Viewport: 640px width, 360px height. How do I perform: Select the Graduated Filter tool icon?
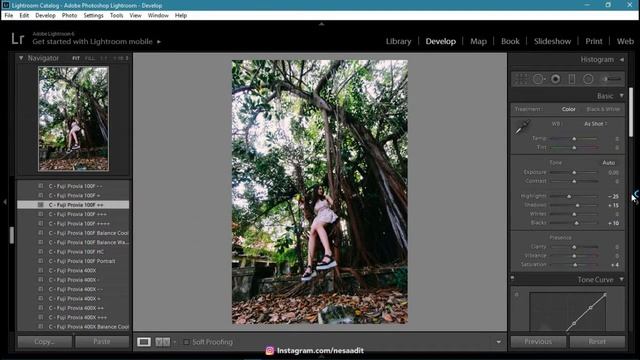click(x=572, y=79)
